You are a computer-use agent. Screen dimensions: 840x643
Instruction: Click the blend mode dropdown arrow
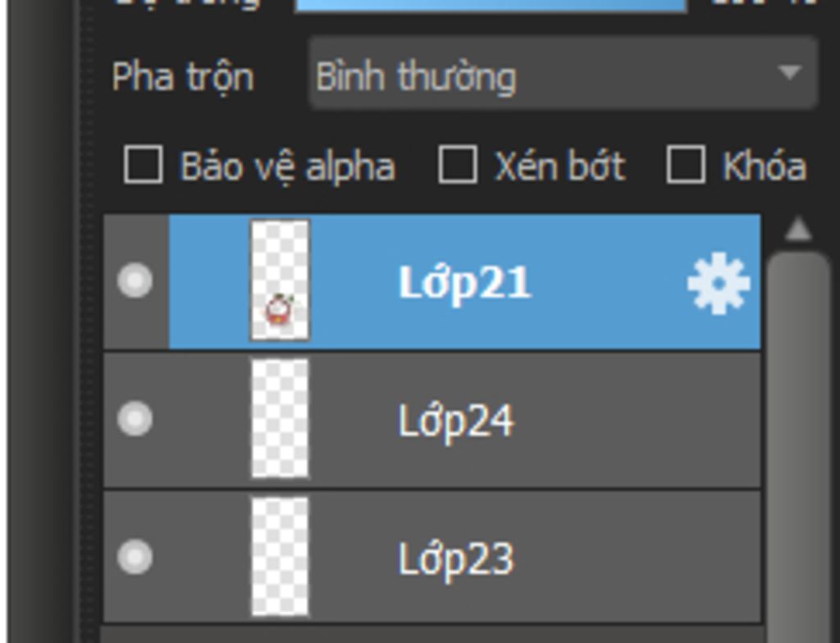(789, 73)
